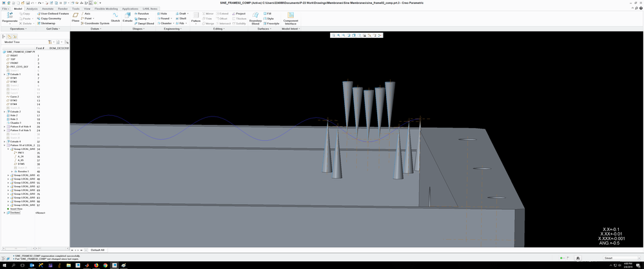Image resolution: width=644 pixels, height=269 pixels.
Task: Click the Windows Start button
Action: 3,265
